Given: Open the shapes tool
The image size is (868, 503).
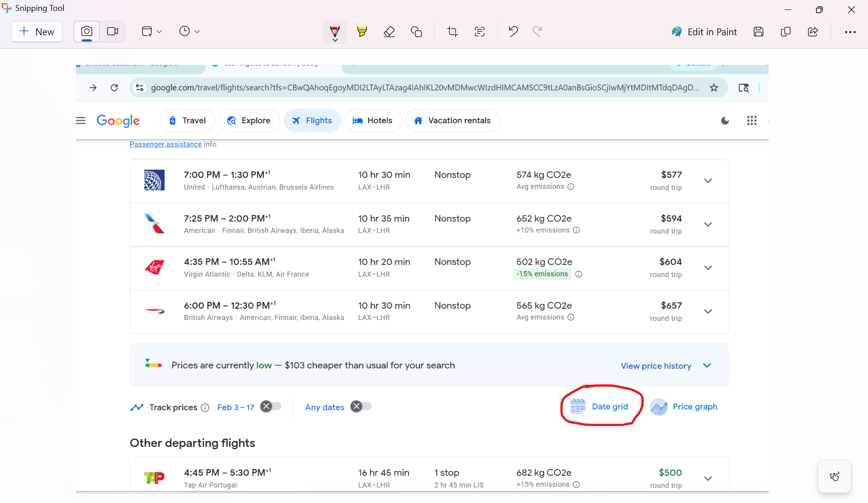Looking at the screenshot, I should pyautogui.click(x=416, y=32).
